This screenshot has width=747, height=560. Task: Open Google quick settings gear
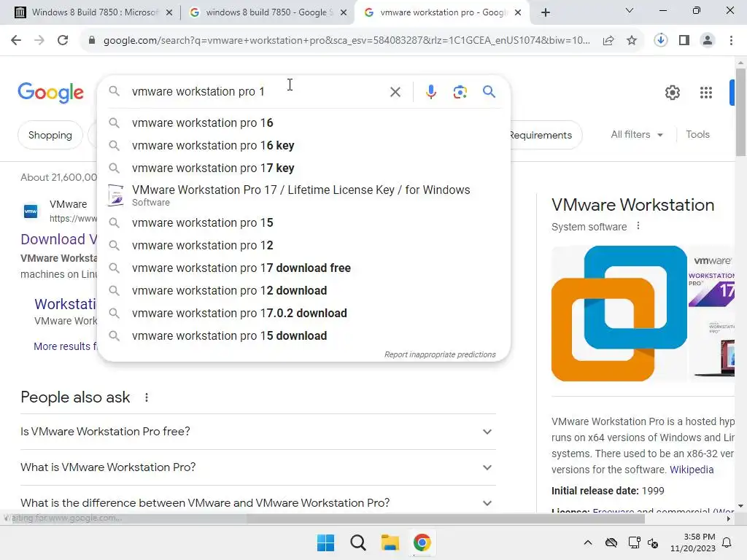[x=672, y=93]
